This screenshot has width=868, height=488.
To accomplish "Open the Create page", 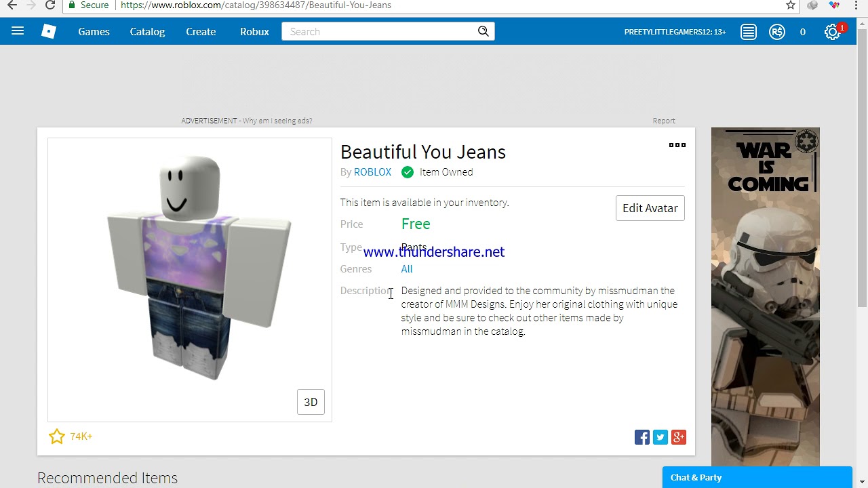I will click(201, 31).
